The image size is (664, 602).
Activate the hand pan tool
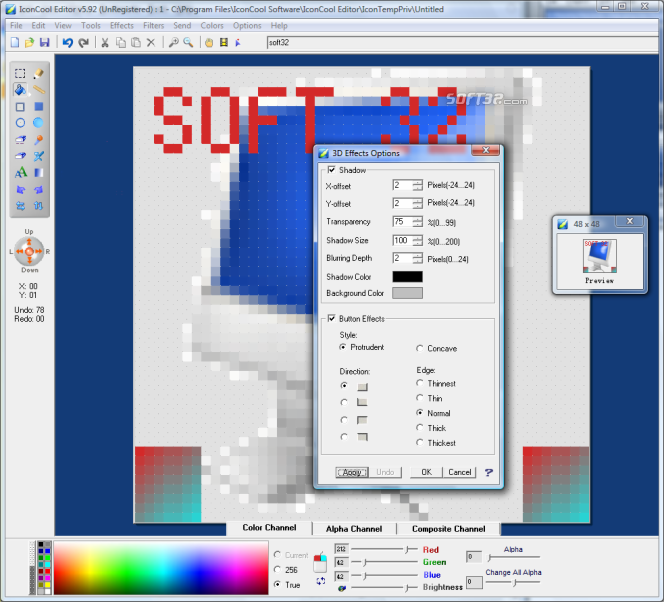tap(209, 42)
